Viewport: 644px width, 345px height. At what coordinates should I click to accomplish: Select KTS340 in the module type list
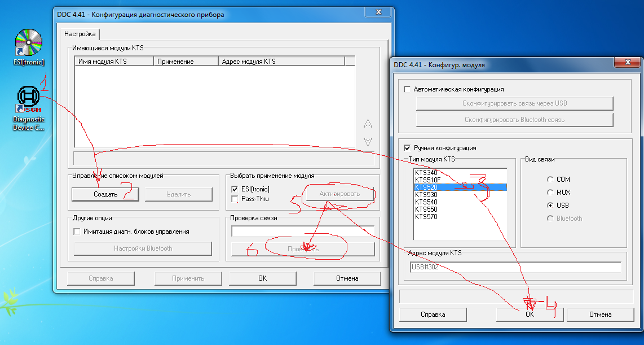tap(460, 173)
